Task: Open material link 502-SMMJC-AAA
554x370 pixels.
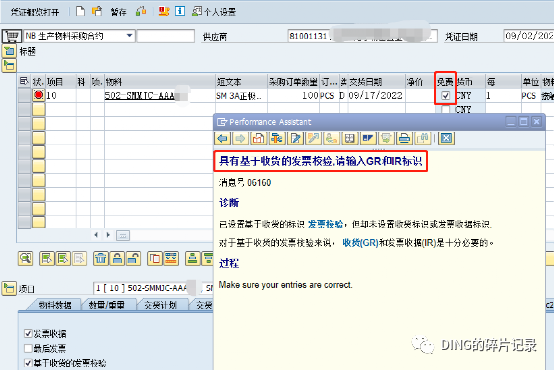Action: pos(140,96)
